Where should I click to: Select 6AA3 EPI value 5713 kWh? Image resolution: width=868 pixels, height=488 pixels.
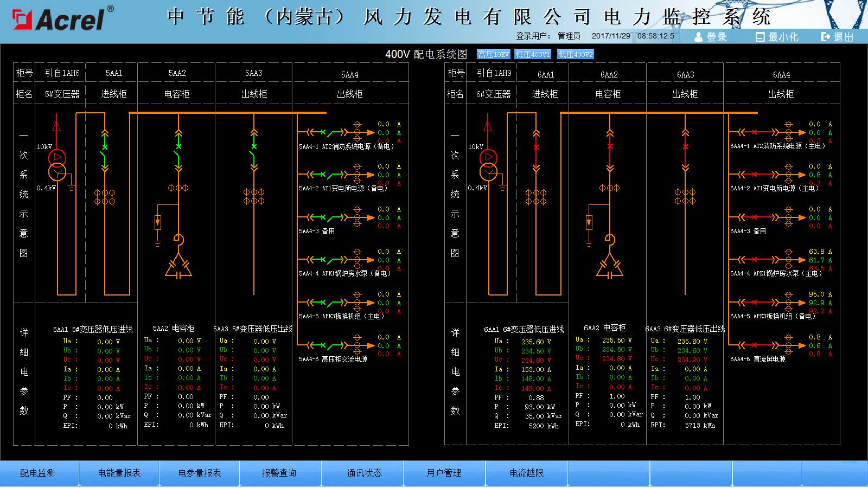pyautogui.click(x=700, y=426)
